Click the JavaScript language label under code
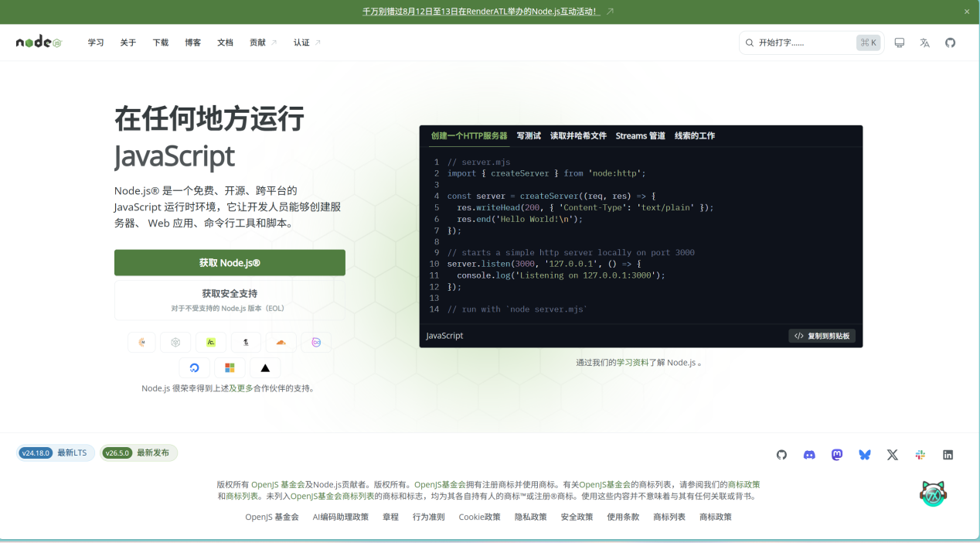This screenshot has width=980, height=543. (445, 336)
